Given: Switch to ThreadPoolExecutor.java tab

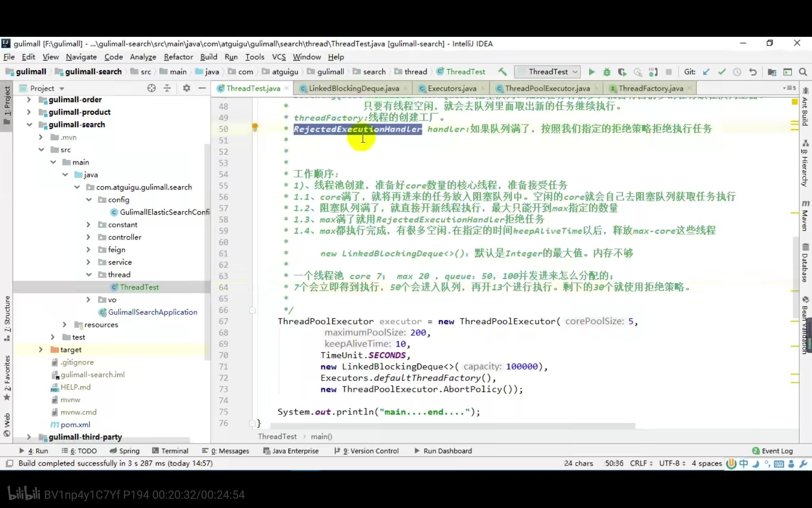Looking at the screenshot, I should point(547,88).
